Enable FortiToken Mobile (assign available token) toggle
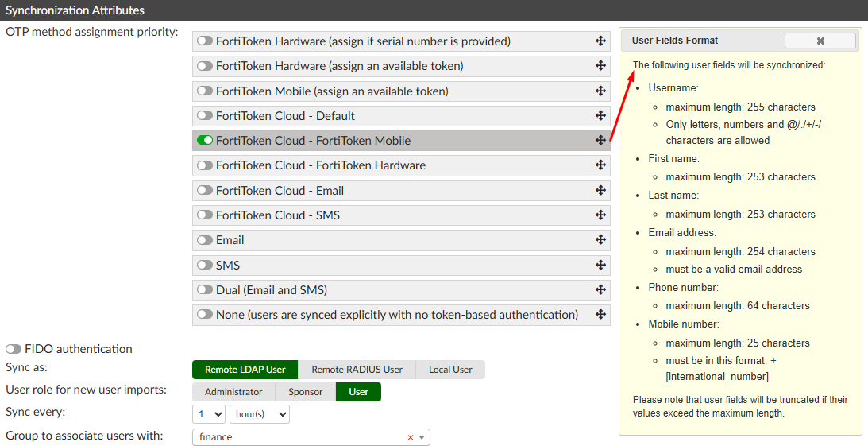Image resolution: width=868 pixels, height=446 pixels. [x=205, y=91]
